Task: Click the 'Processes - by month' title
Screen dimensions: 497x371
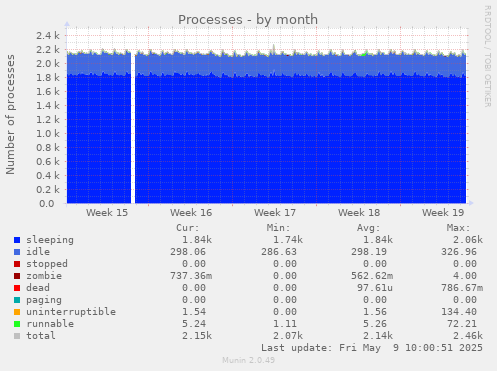Action: point(248,20)
